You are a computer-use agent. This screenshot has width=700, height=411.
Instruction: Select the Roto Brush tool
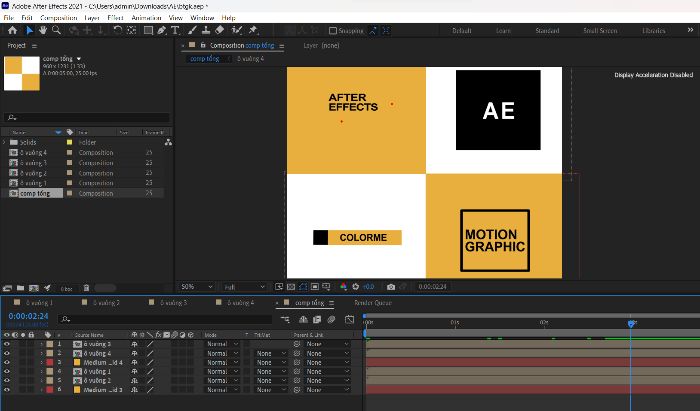click(x=237, y=30)
